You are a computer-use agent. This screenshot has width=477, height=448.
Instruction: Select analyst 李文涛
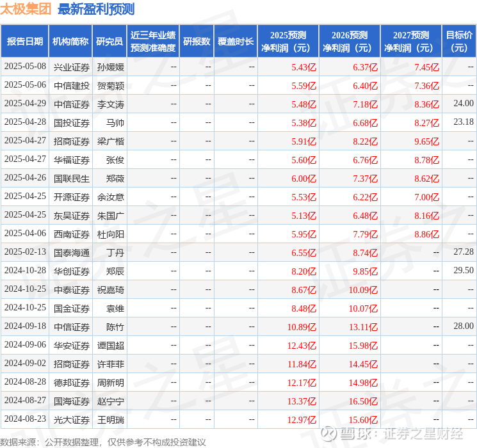coord(110,104)
